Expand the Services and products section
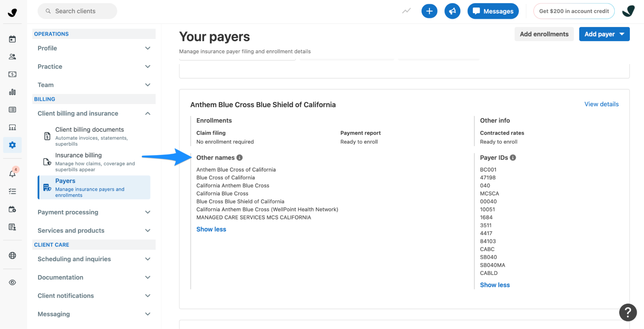This screenshot has width=644, height=329. pyautogui.click(x=94, y=230)
